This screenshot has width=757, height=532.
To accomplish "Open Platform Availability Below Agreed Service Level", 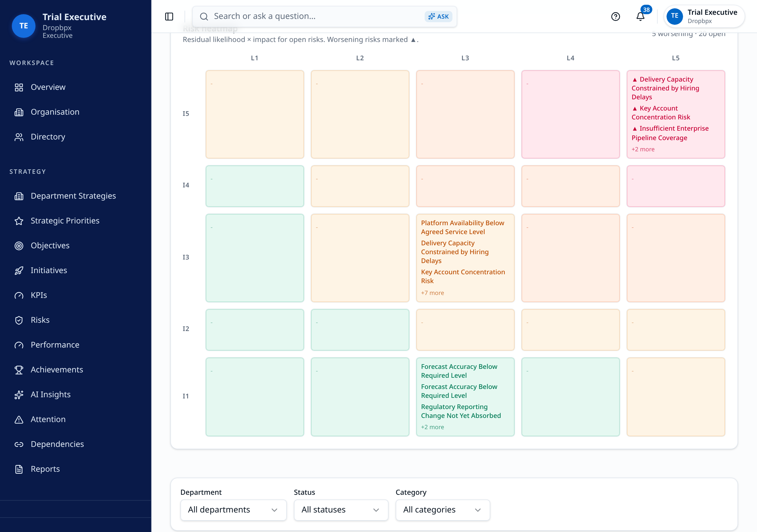I will [x=462, y=228].
